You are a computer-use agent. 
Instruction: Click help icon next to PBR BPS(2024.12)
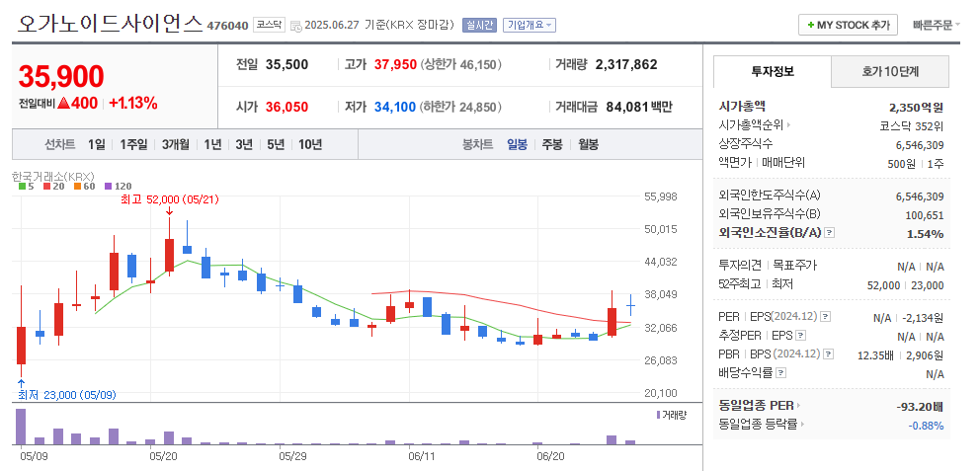[x=828, y=354]
